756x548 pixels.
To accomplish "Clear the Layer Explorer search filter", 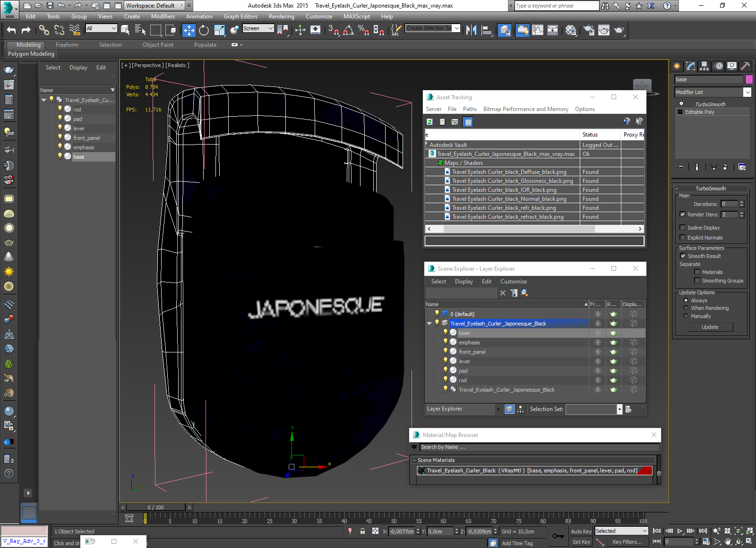I will pyautogui.click(x=503, y=293).
